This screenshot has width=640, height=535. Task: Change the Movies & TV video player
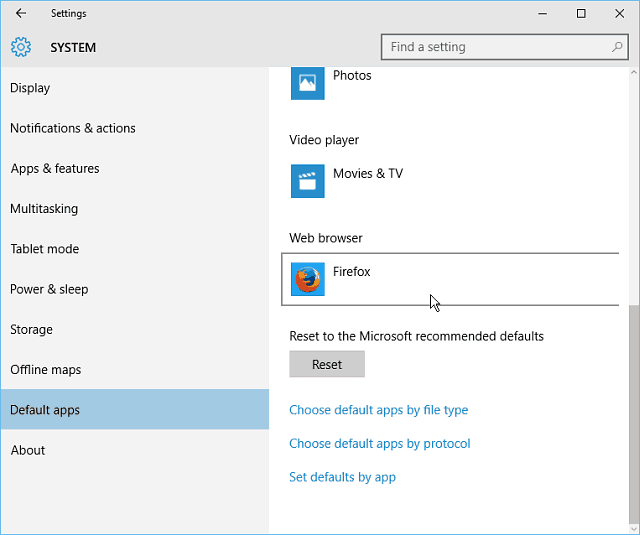click(x=450, y=181)
